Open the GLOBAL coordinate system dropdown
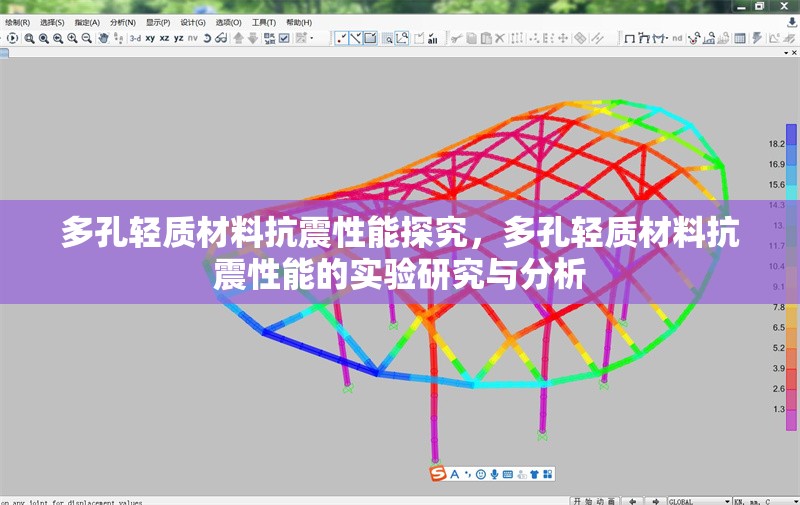800x505 pixels. pos(700,501)
